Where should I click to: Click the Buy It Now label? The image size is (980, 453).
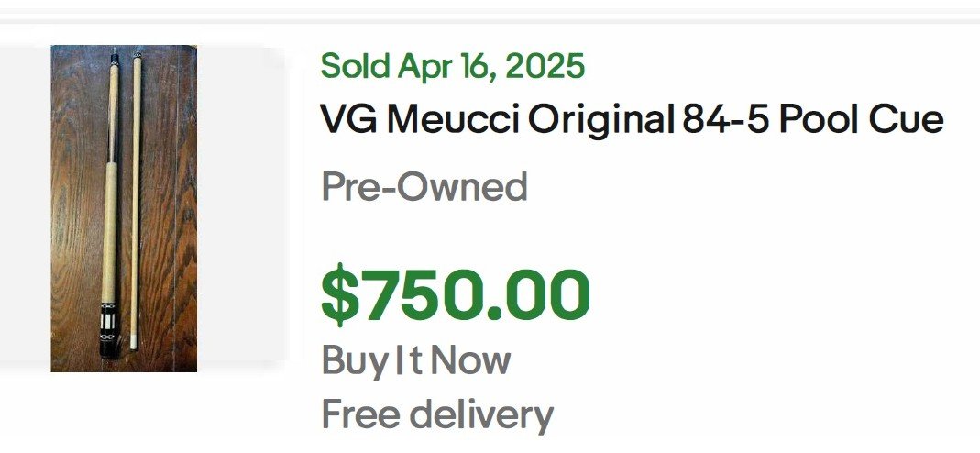tap(416, 360)
